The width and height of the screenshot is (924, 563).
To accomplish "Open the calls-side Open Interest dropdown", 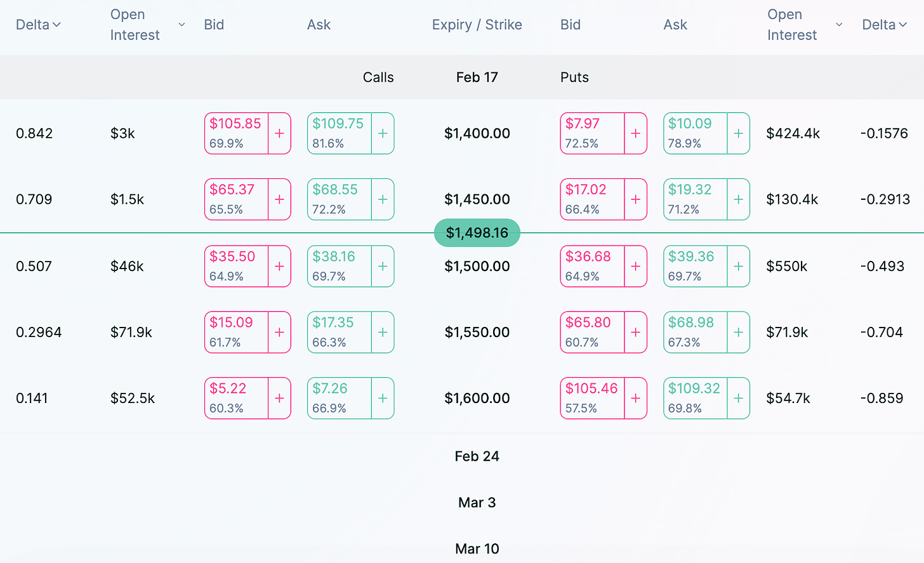I will [181, 25].
